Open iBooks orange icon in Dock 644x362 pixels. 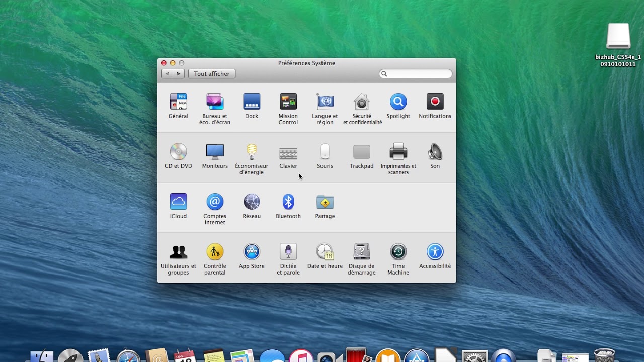[388, 355]
